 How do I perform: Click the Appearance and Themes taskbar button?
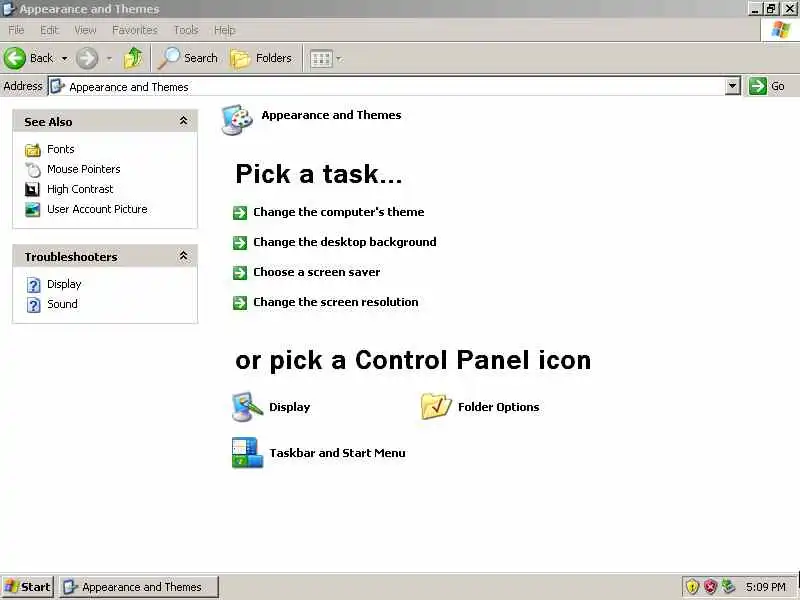click(139, 587)
